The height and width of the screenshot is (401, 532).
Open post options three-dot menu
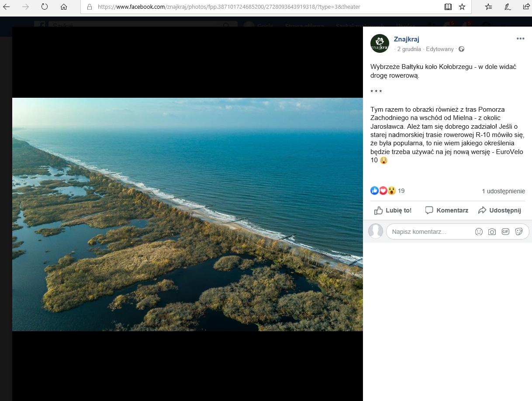pyautogui.click(x=520, y=38)
